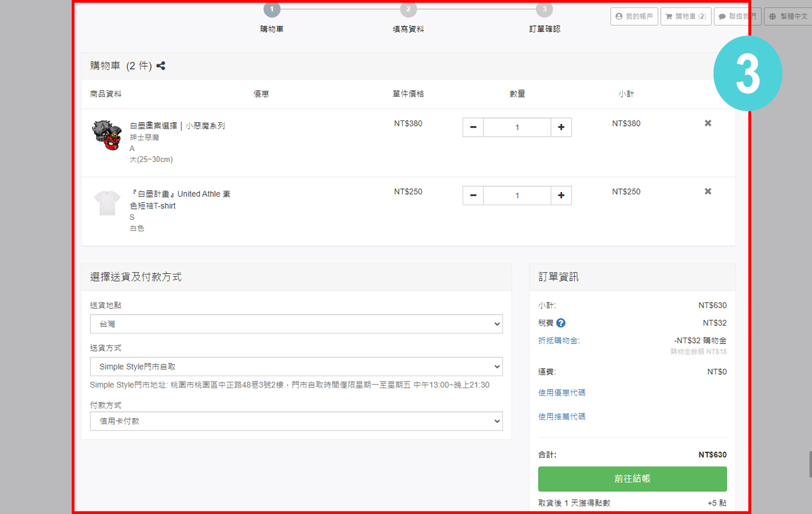Decrease quantity of United Athle T-shirt
Viewport: 812px width, 514px height.
coord(473,196)
